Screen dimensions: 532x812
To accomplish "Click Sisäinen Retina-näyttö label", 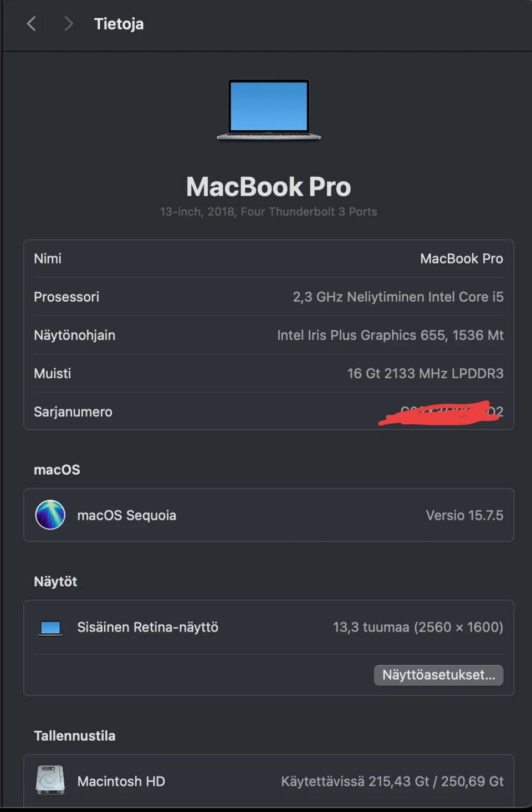I will pyautogui.click(x=147, y=627).
